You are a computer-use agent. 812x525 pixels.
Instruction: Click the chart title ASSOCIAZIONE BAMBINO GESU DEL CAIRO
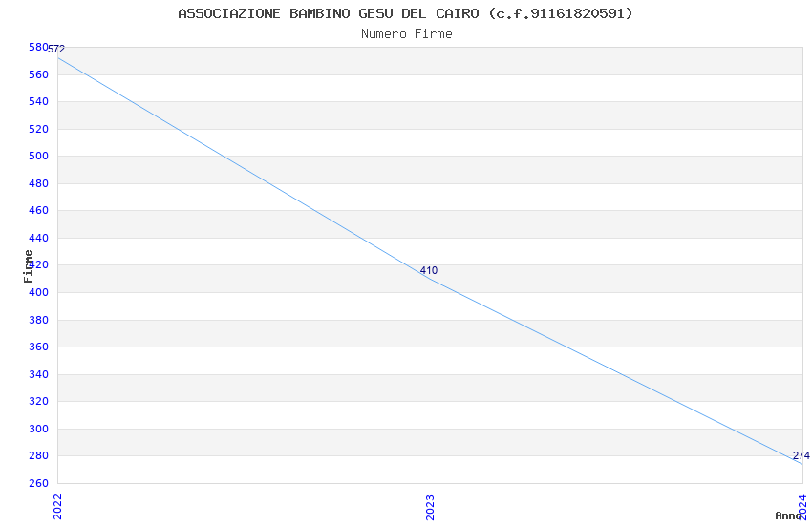pyautogui.click(x=405, y=13)
